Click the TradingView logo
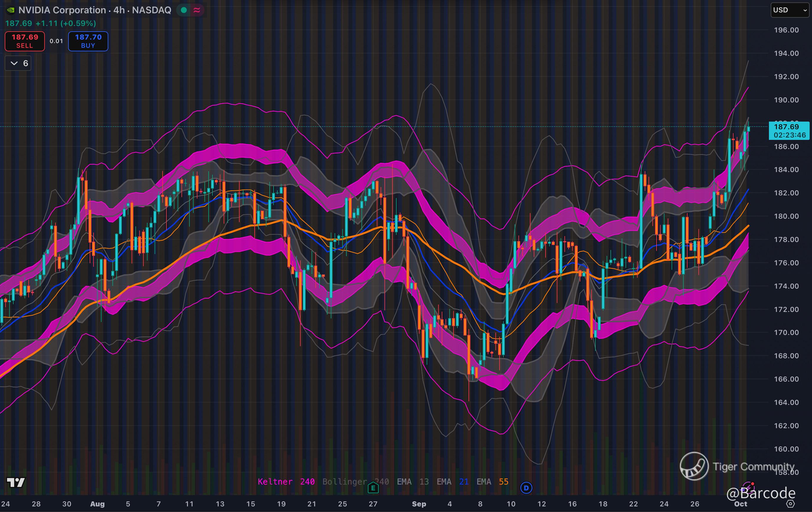The width and height of the screenshot is (812, 512). [x=16, y=482]
